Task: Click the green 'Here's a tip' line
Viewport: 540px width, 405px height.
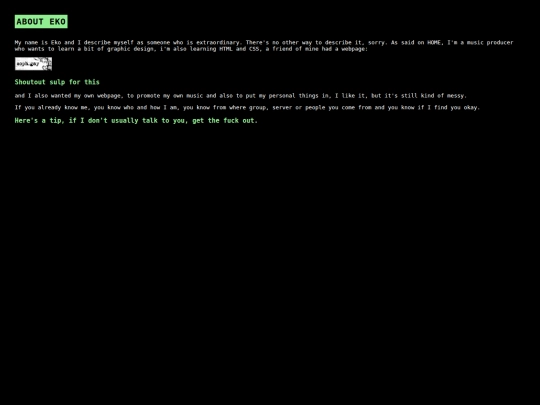Action: click(136, 121)
